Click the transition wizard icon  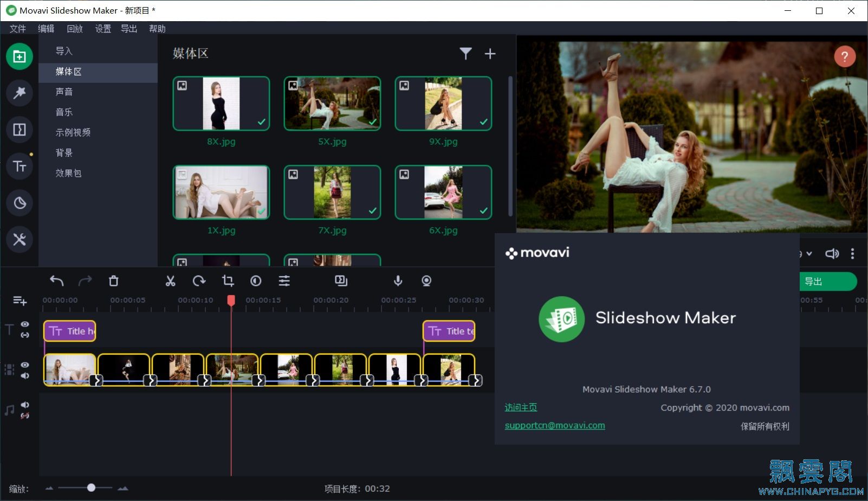(341, 281)
